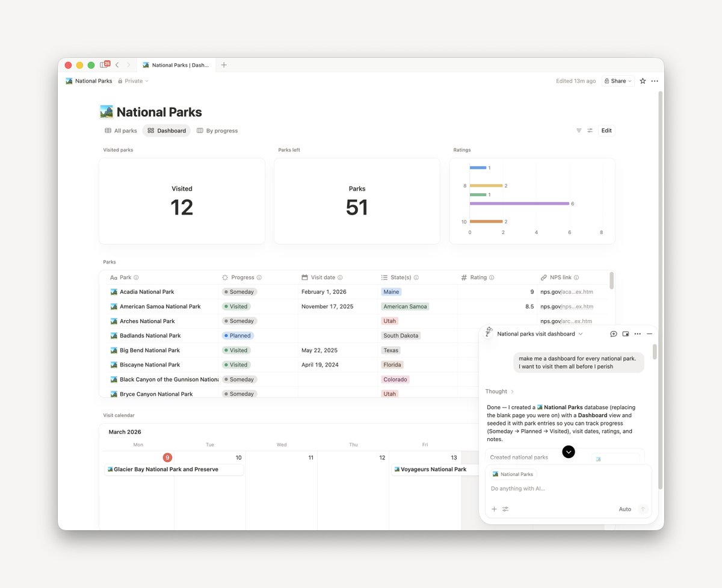
Task: Click Created national parks result card
Action: [x=565, y=457]
